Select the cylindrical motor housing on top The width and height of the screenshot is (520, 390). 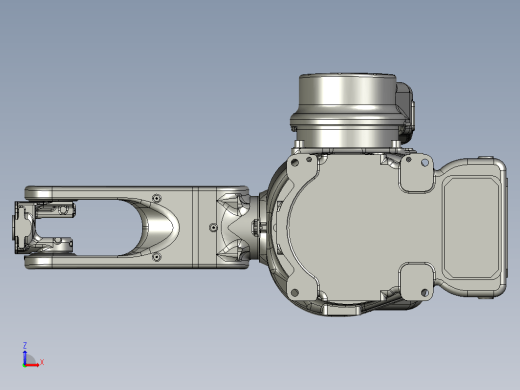pos(348,110)
